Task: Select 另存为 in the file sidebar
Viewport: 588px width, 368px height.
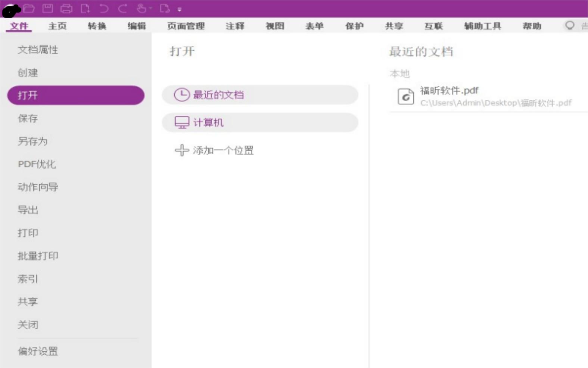Action: pos(33,141)
